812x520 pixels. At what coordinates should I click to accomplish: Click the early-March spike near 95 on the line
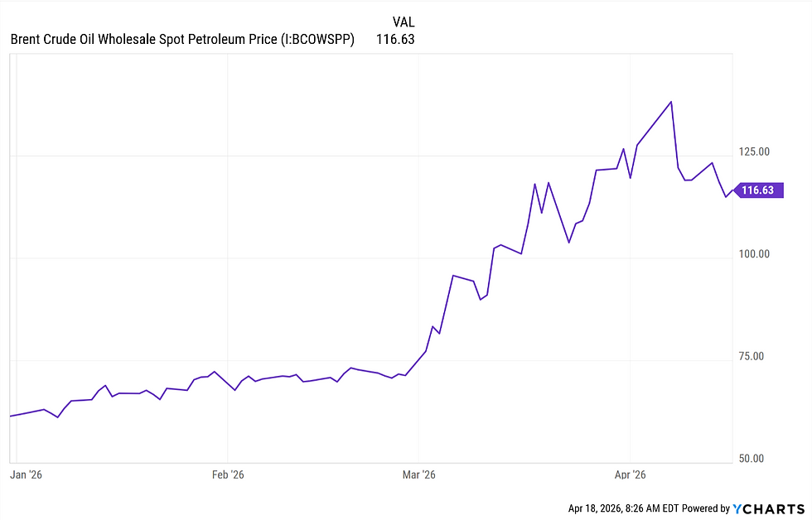pos(452,275)
